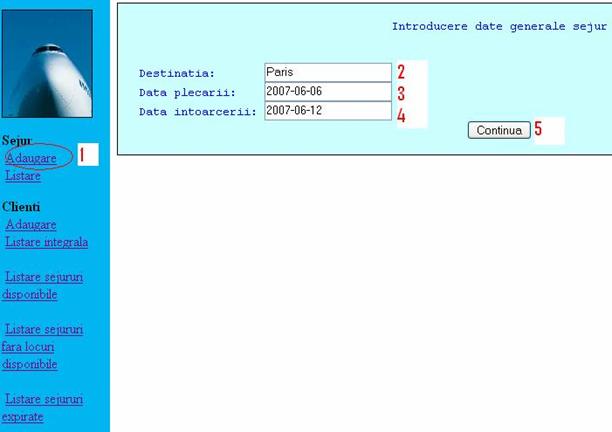Click the Data intoarcerii date field

click(x=328, y=111)
